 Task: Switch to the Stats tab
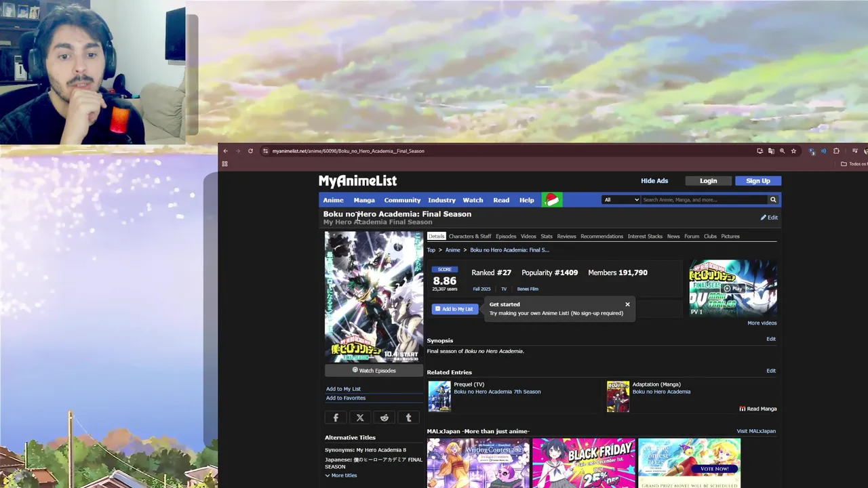pyautogui.click(x=547, y=237)
